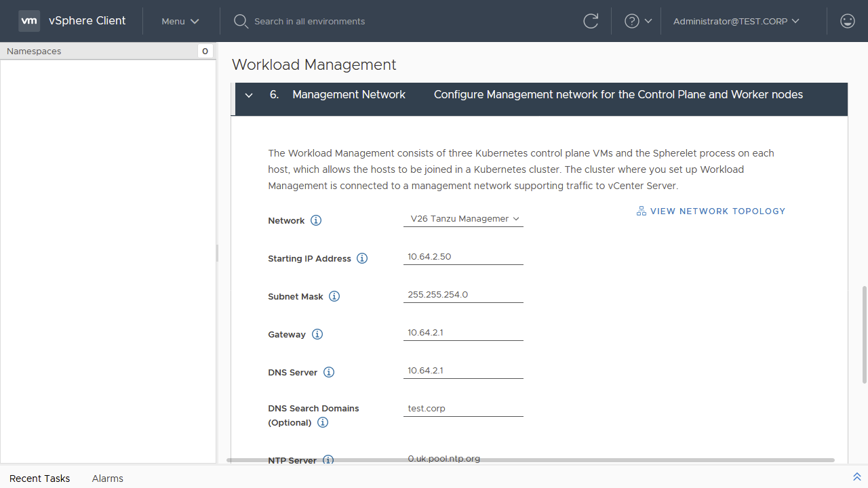Click the info icon next to Network
The image size is (868, 488).
pyautogui.click(x=316, y=220)
